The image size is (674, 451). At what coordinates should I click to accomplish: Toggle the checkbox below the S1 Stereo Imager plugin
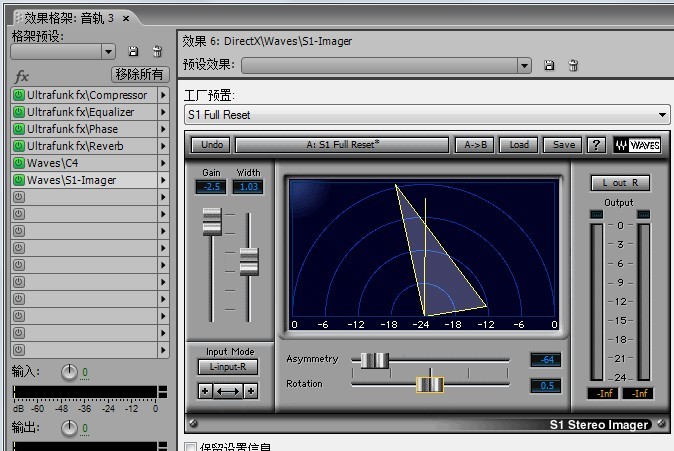pyautogui.click(x=190, y=447)
